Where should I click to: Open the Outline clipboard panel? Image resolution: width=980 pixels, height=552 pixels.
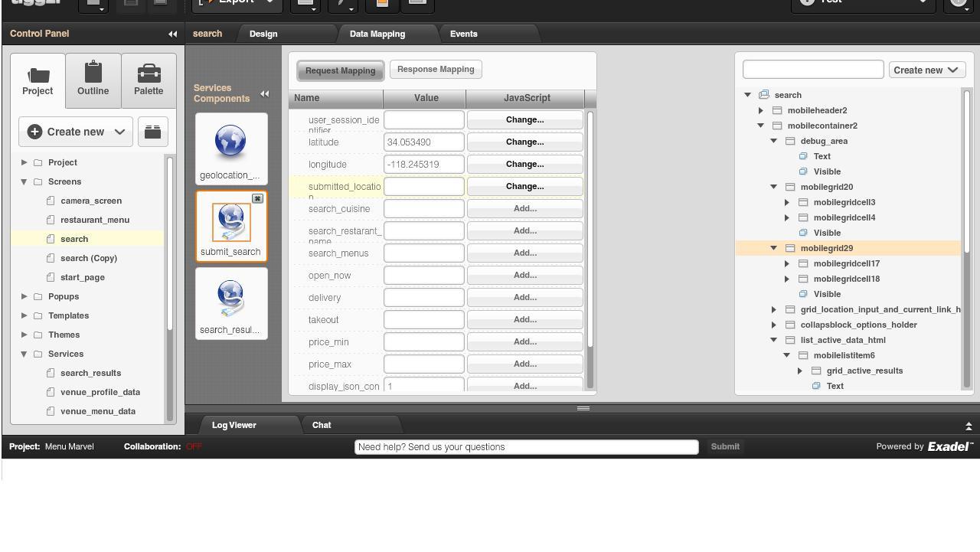pos(93,80)
